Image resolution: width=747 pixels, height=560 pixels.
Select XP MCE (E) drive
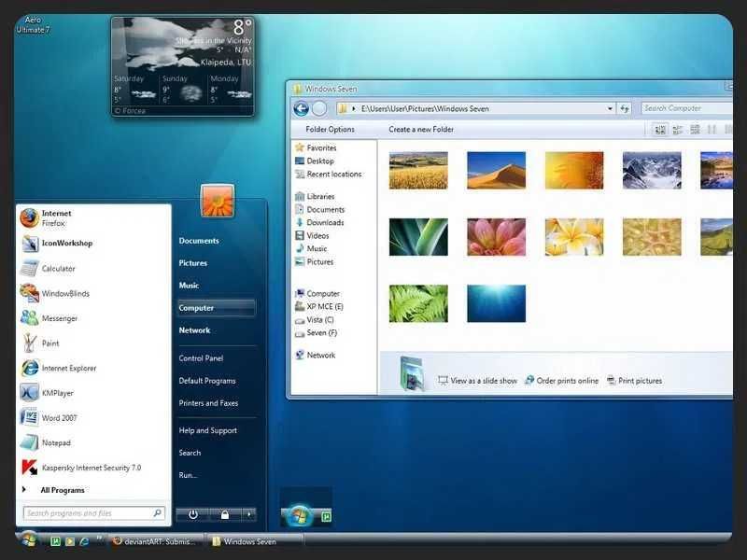coord(319,307)
